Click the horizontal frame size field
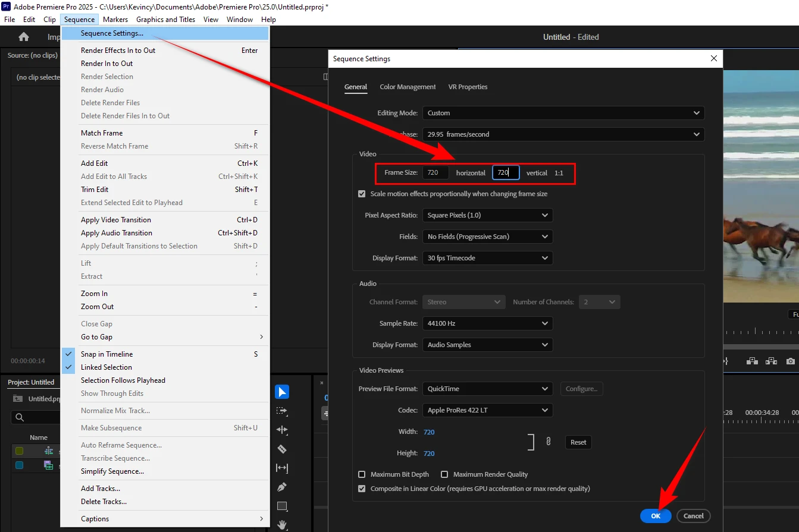The width and height of the screenshot is (799, 532). pos(435,172)
